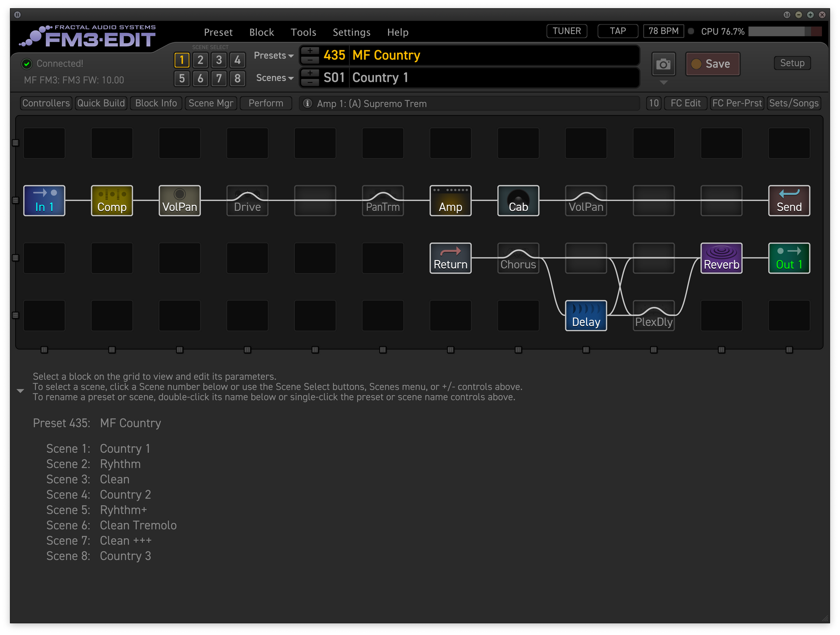Open the Block menu
The height and width of the screenshot is (635, 840).
261,32
